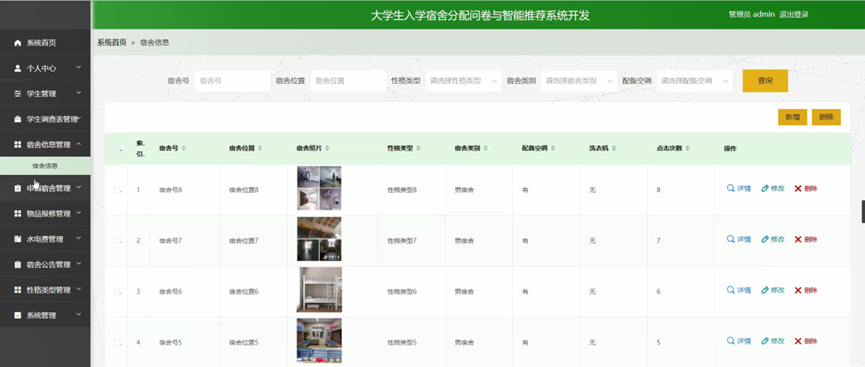Expand the 个人中心 menu chevron
The image size is (865, 367).
[x=79, y=67]
